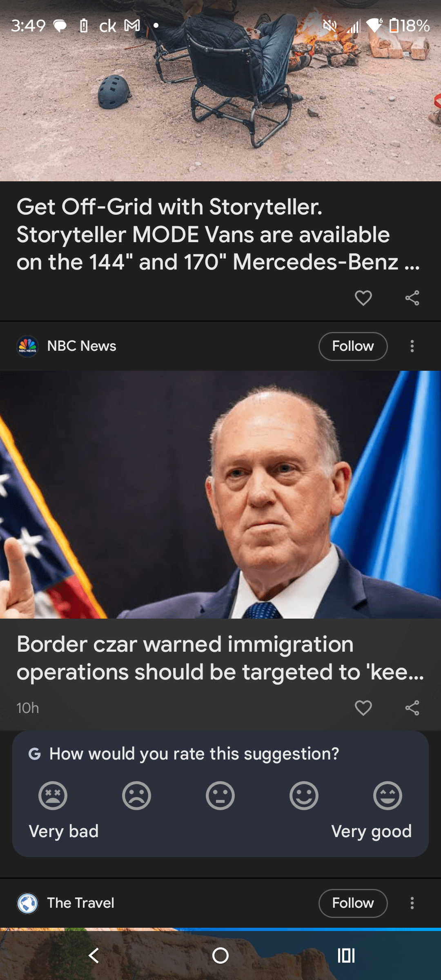Follow NBC News

pyautogui.click(x=353, y=346)
